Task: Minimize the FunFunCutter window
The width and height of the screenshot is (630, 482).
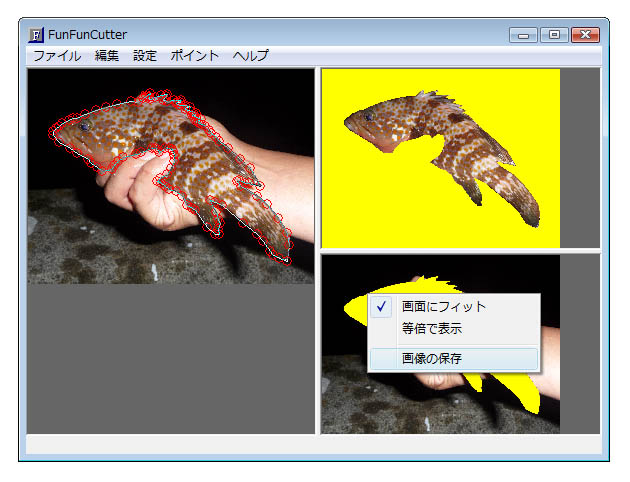Action: point(523,35)
